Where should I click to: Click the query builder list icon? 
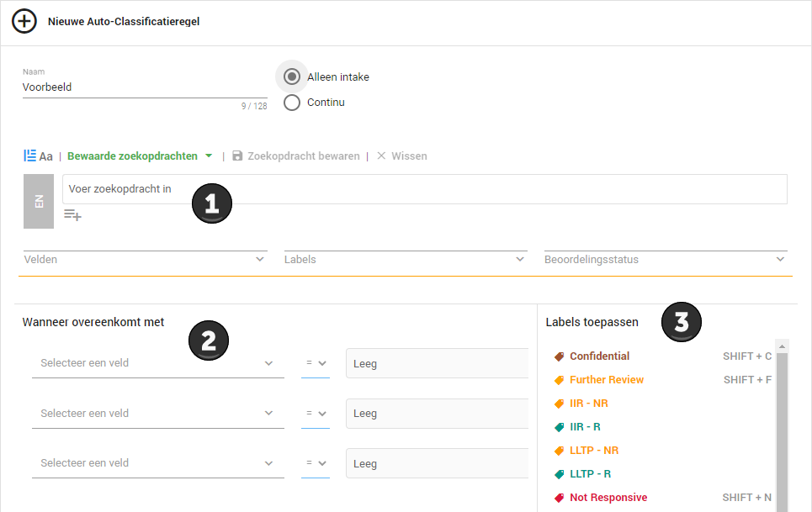point(30,156)
